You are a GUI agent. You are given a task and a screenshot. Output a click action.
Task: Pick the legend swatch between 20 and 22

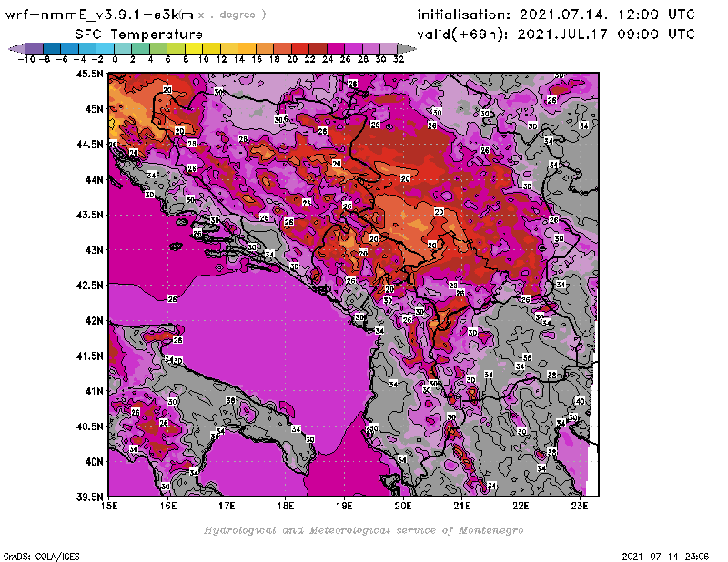point(300,48)
